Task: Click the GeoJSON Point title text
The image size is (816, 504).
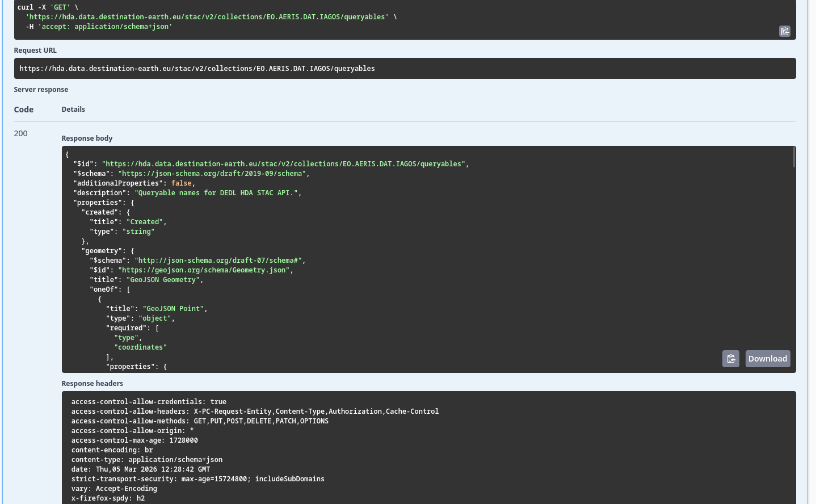Action: (173, 308)
